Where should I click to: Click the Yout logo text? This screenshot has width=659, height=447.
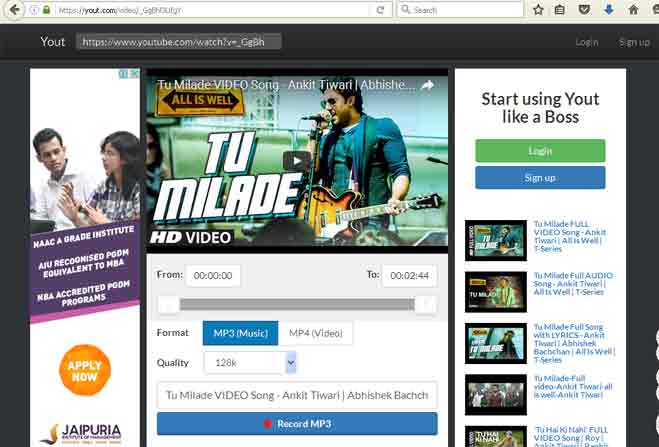tap(53, 42)
